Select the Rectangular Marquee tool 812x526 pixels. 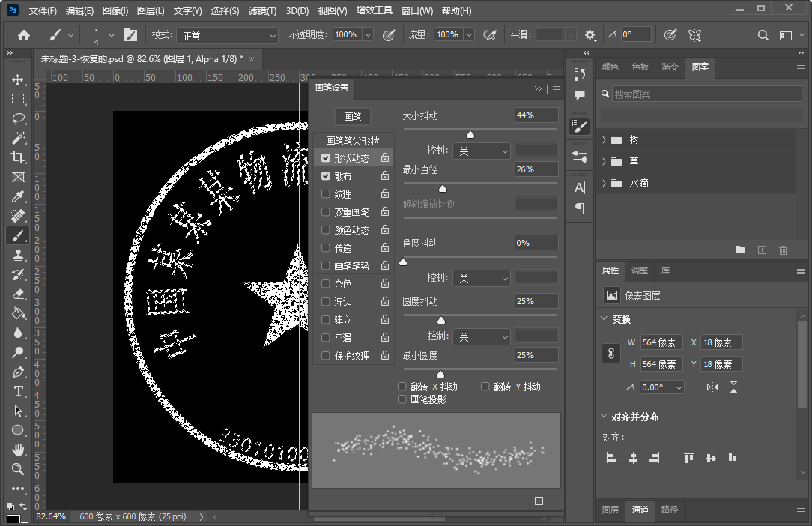coord(18,99)
